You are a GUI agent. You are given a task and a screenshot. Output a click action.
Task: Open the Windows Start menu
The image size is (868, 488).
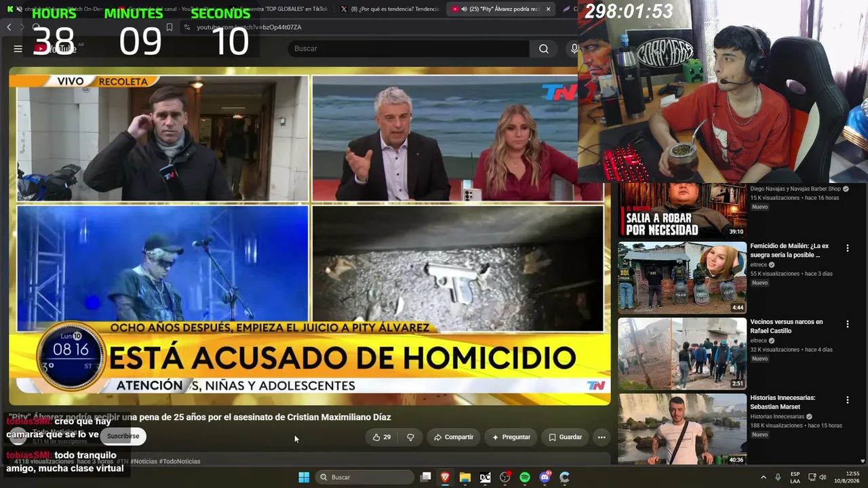click(x=304, y=477)
